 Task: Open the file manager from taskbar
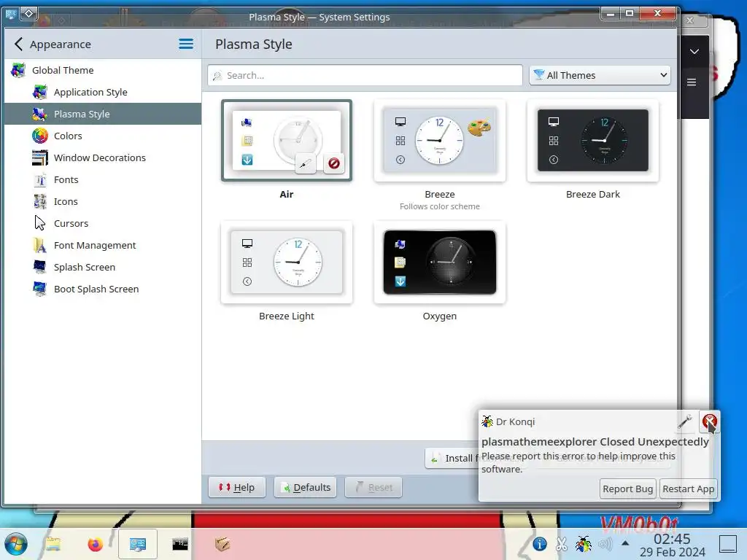[53, 544]
